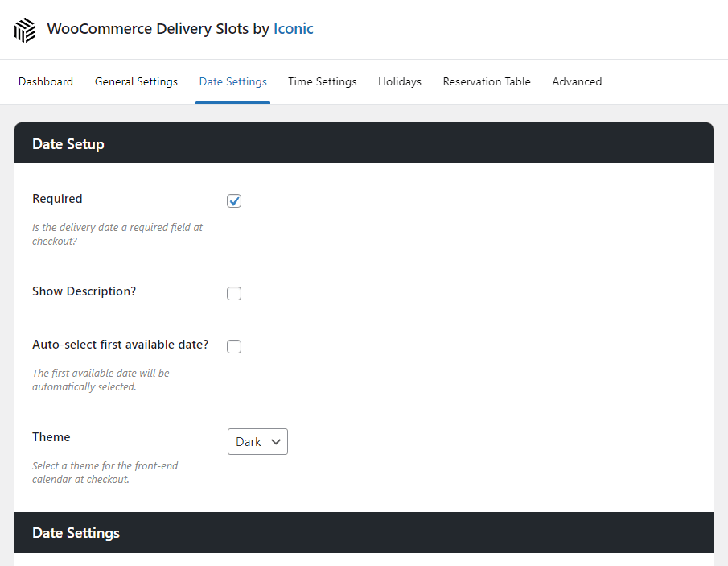Image resolution: width=728 pixels, height=566 pixels.
Task: Enable the Show Description checkbox
Action: click(x=234, y=293)
